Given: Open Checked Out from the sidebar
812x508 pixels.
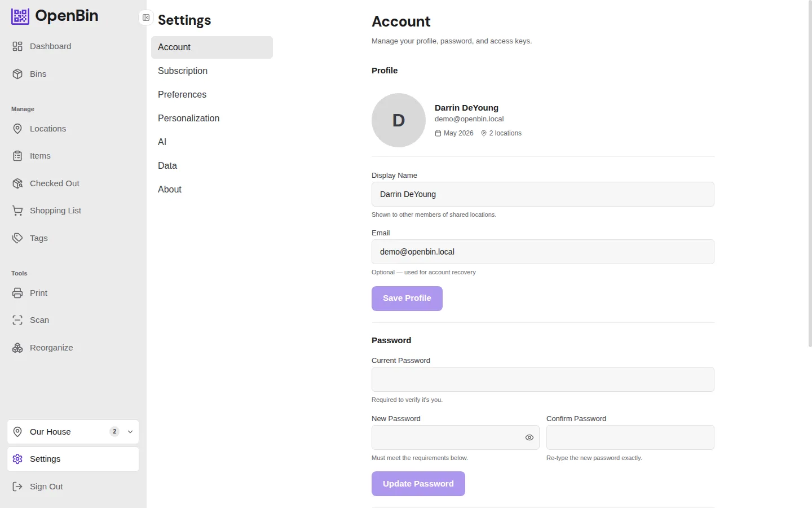Looking at the screenshot, I should tap(73, 183).
